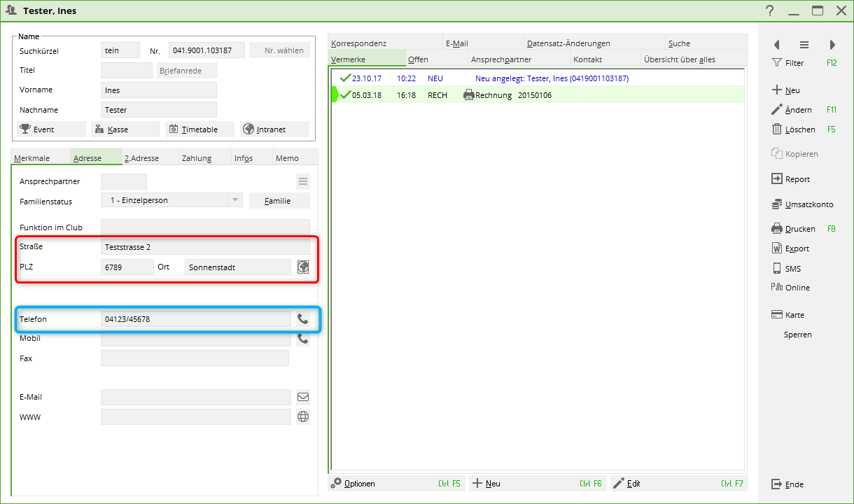Switch to the Zahlung tab
The width and height of the screenshot is (854, 504).
[197, 158]
